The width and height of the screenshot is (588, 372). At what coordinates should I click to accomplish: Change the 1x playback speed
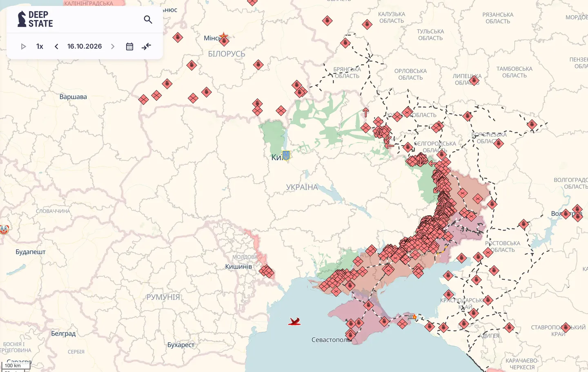(40, 47)
